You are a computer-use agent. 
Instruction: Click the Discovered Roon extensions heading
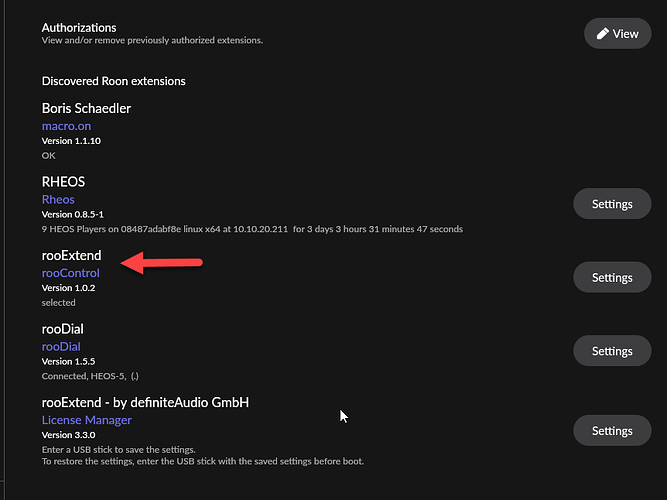point(114,81)
